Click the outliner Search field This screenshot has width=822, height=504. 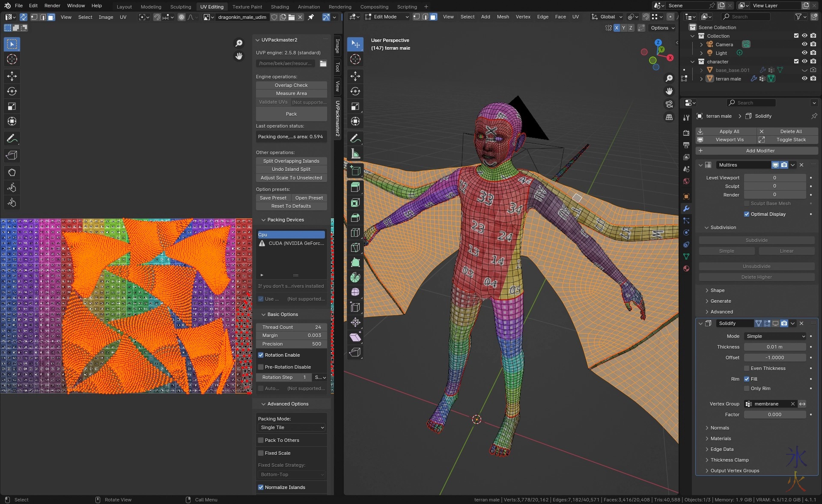point(745,17)
